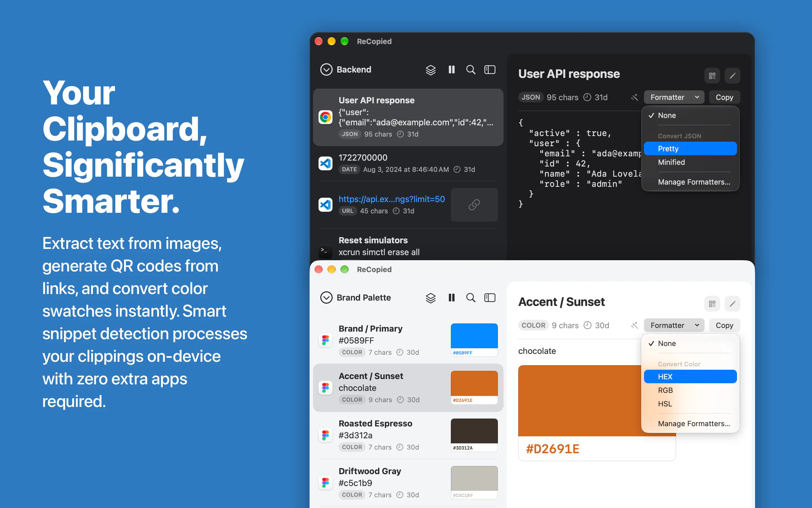812x508 pixels.
Task: Select the User API response clipping
Action: [408, 117]
